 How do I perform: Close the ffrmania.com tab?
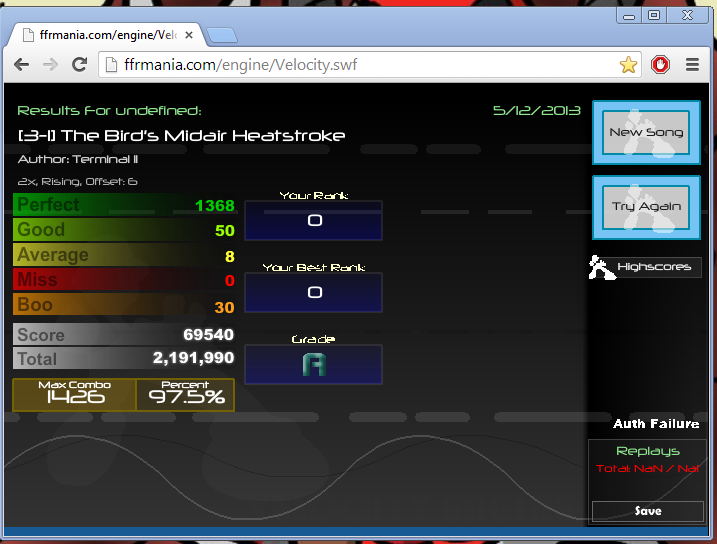(188, 35)
